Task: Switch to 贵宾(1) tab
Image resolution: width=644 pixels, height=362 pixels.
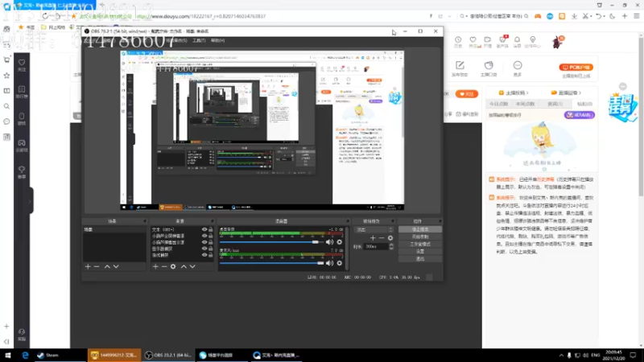Action: (555, 105)
